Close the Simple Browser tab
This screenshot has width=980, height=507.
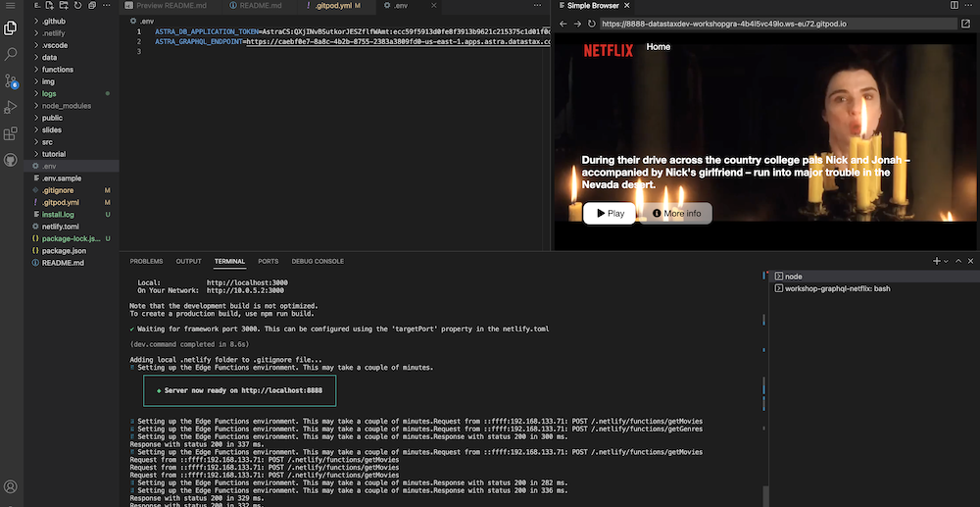(627, 5)
